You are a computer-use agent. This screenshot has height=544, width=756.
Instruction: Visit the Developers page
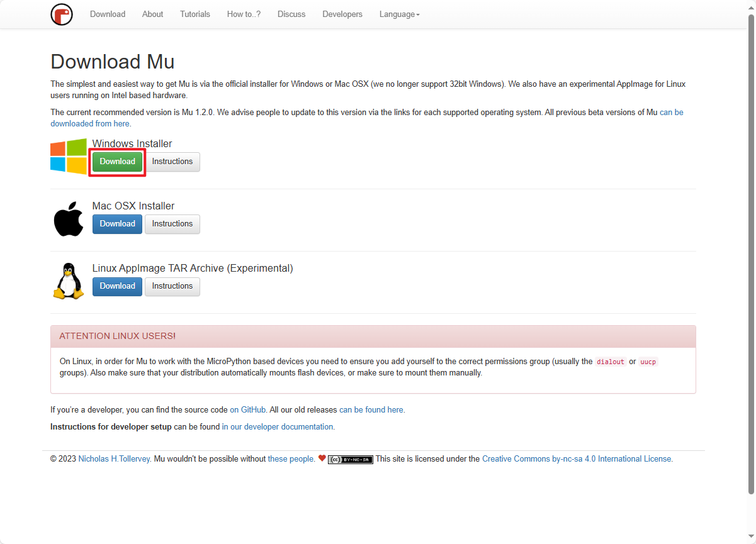pos(342,14)
